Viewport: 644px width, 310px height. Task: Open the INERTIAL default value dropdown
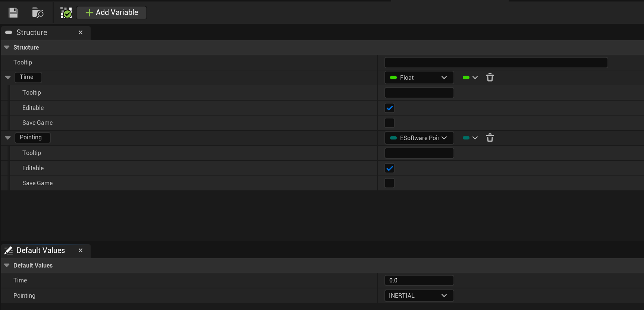[x=419, y=295]
